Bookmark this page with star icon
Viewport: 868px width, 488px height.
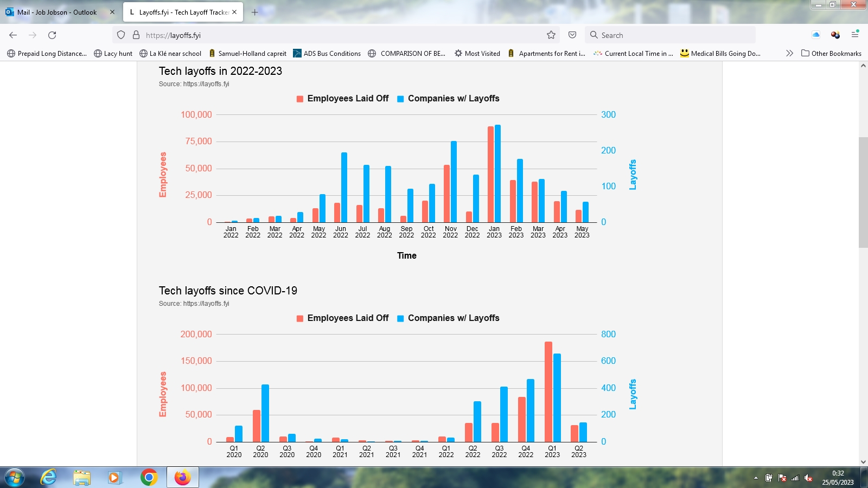coord(551,35)
